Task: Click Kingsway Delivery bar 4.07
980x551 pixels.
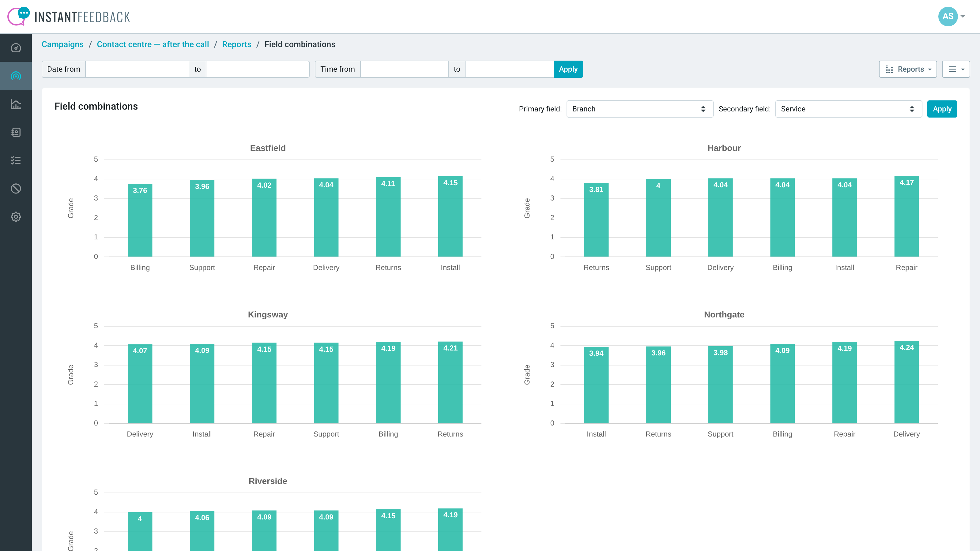Action: point(140,384)
